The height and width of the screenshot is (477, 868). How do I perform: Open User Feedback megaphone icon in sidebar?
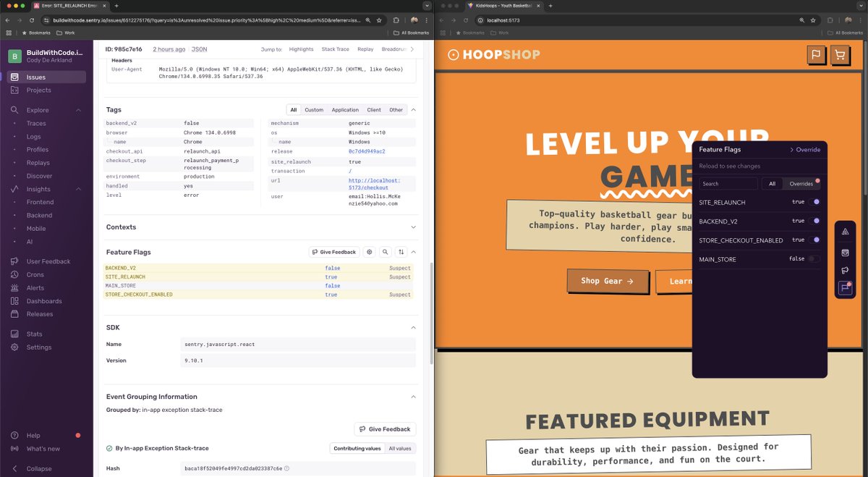[x=14, y=261]
